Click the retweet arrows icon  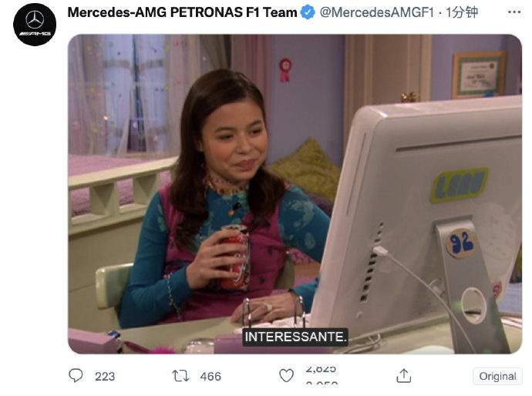[x=180, y=376]
